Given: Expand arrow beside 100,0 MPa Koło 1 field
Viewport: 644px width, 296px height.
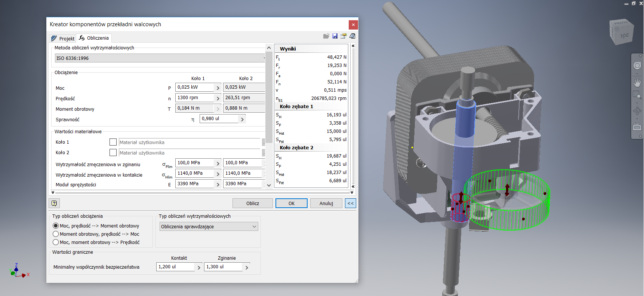Looking at the screenshot, I should click(218, 164).
